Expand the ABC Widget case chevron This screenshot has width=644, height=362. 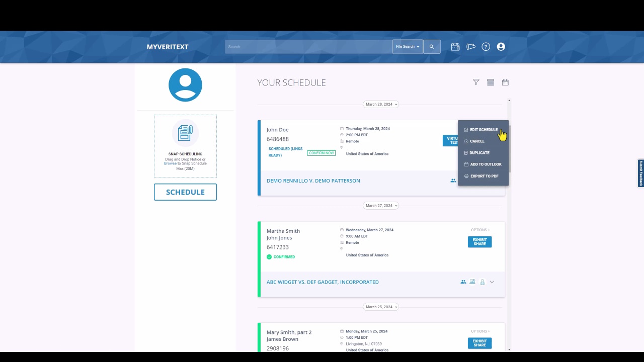(x=492, y=282)
